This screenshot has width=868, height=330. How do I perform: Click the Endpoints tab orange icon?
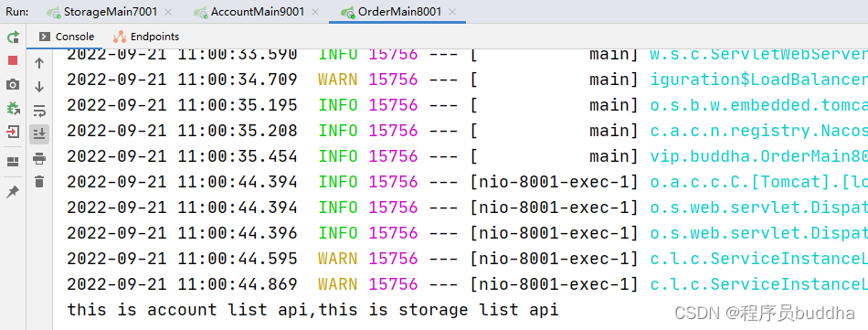(120, 37)
